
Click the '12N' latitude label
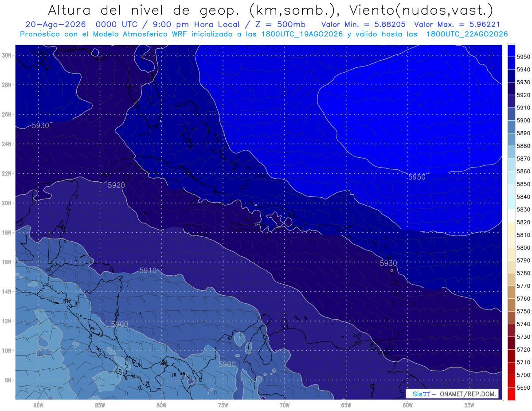(x=6, y=321)
